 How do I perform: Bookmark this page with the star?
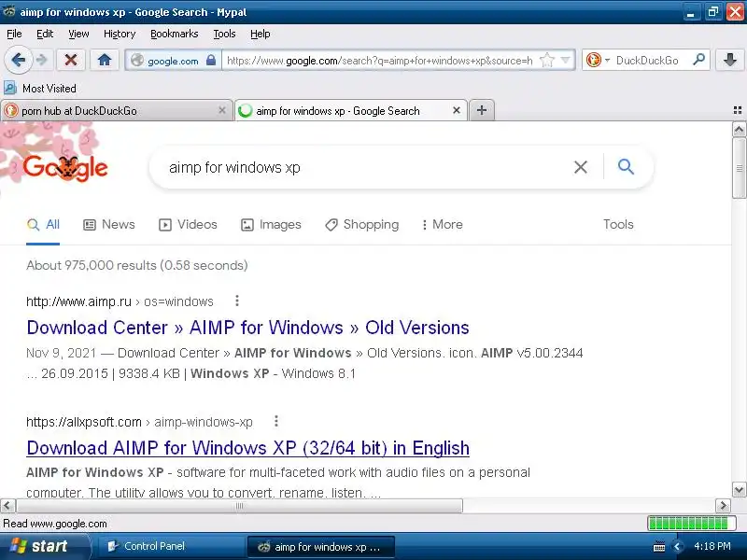547,61
